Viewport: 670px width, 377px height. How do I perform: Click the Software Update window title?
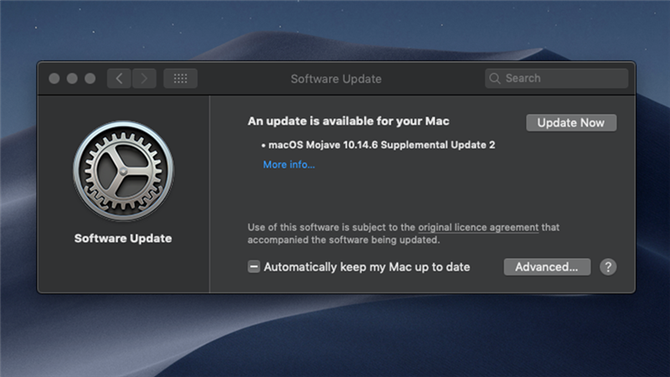coord(336,79)
